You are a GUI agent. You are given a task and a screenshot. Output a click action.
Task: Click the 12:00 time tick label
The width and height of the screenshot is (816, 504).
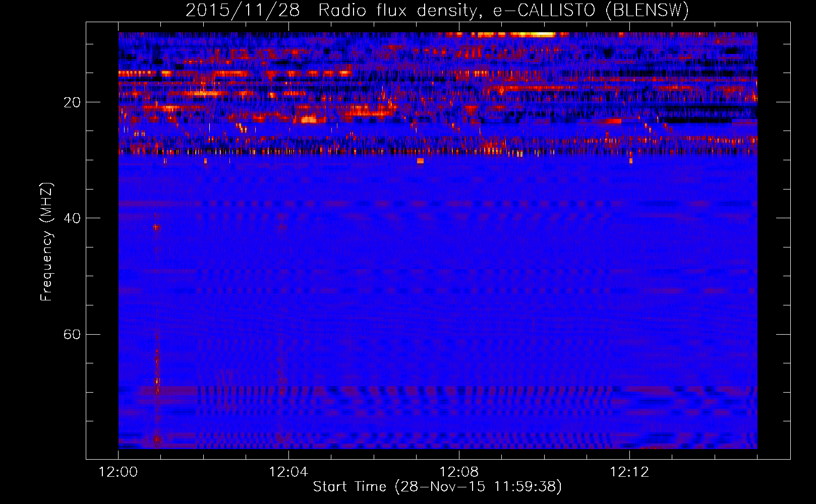coord(118,472)
